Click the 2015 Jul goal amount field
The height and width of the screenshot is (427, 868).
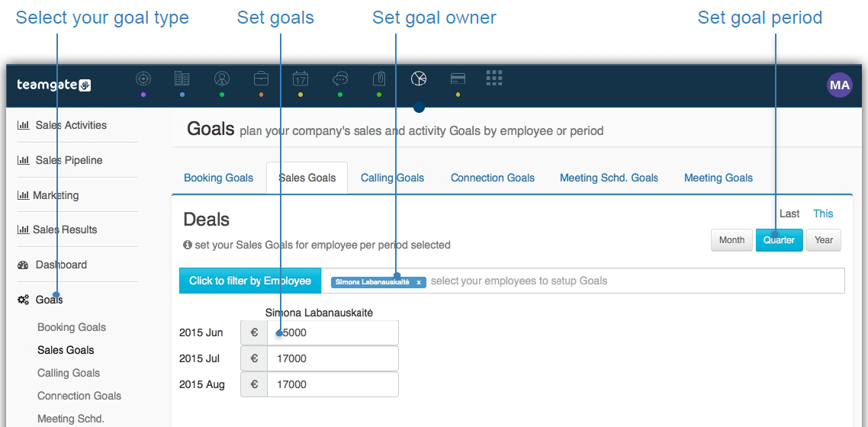332,358
